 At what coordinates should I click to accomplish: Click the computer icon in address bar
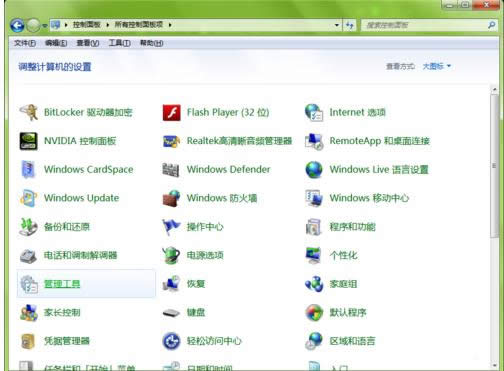(56, 25)
